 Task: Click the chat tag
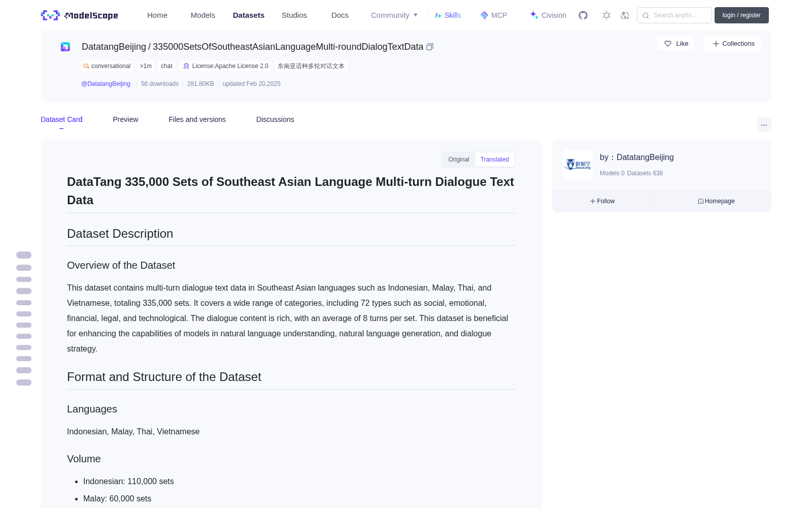(166, 66)
